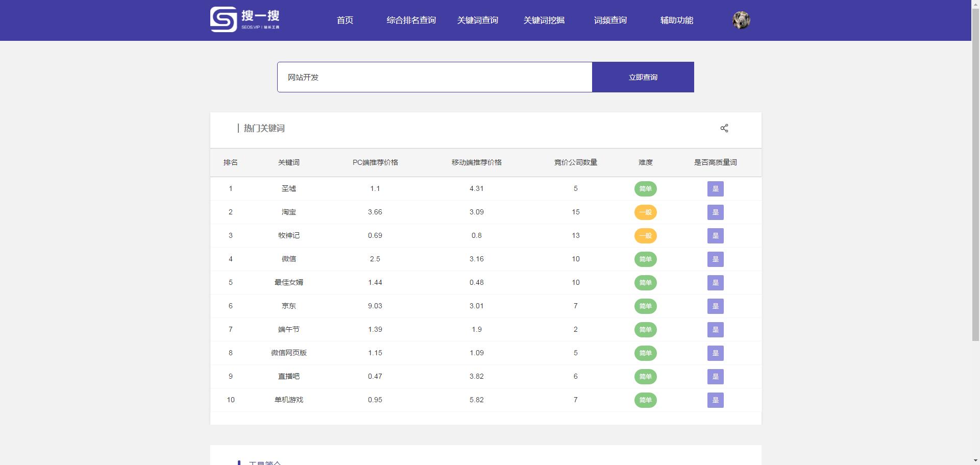Click the user avatar in the navbar
980x465 pixels.
click(741, 20)
